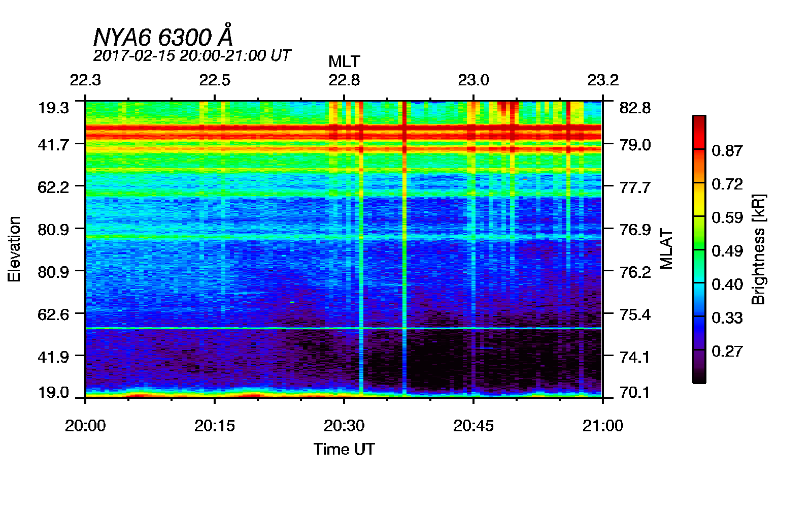Click elevation tick value '19.0'

(x=53, y=392)
